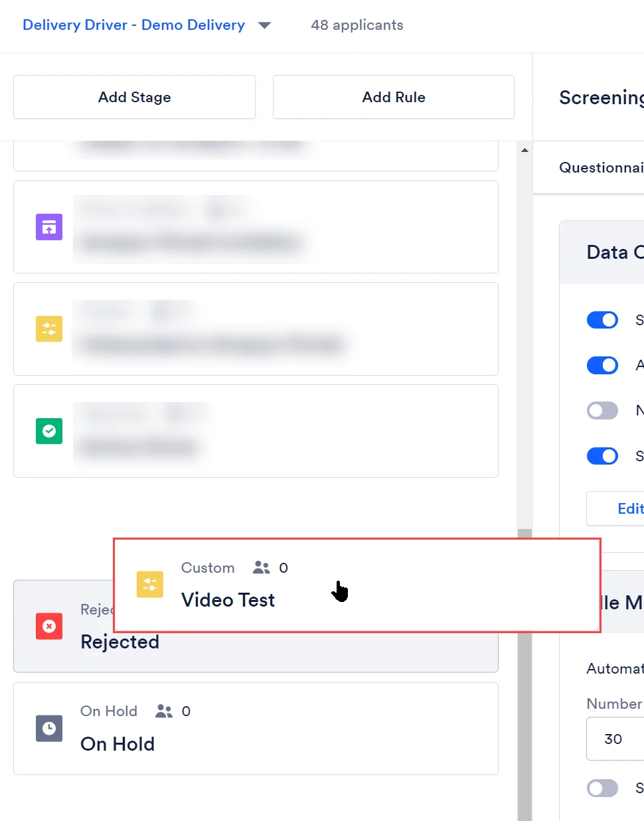644x821 pixels.
Task: Open the Delivery Driver - Demo Delivery title
Action: 133,25
